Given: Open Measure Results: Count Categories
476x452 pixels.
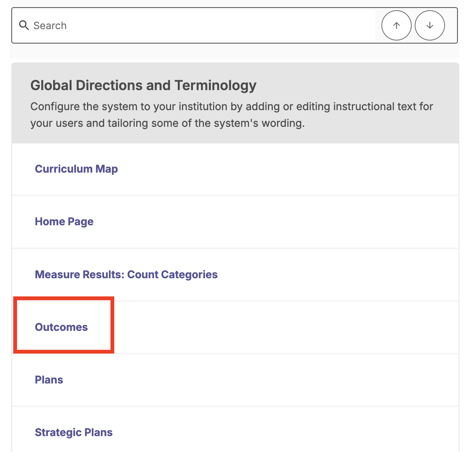Looking at the screenshot, I should [x=126, y=274].
